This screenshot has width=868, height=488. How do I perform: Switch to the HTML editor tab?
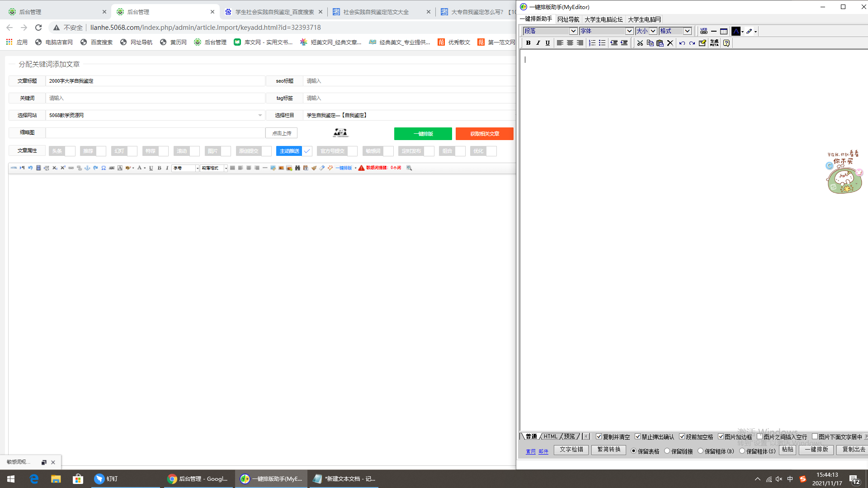tap(550, 436)
